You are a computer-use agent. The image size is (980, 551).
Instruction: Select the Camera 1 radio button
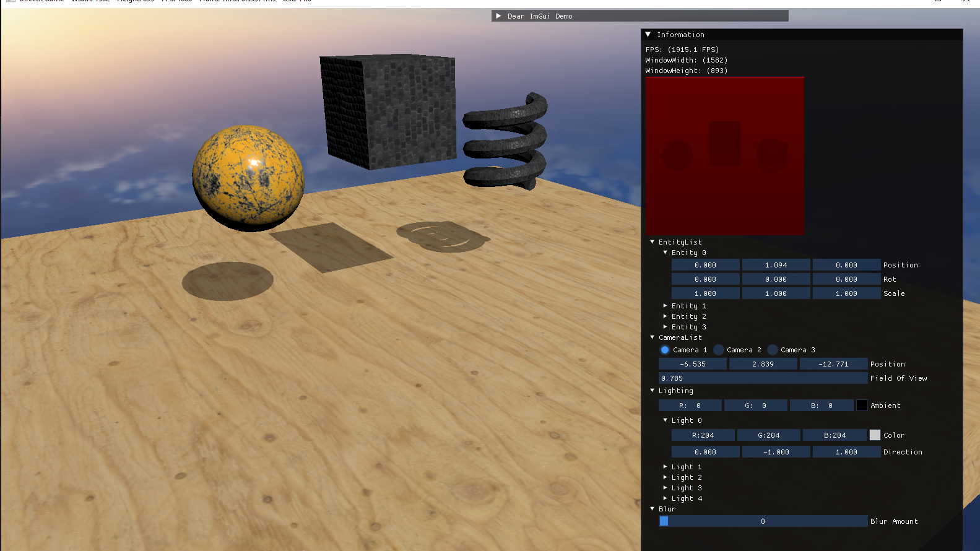coord(665,350)
